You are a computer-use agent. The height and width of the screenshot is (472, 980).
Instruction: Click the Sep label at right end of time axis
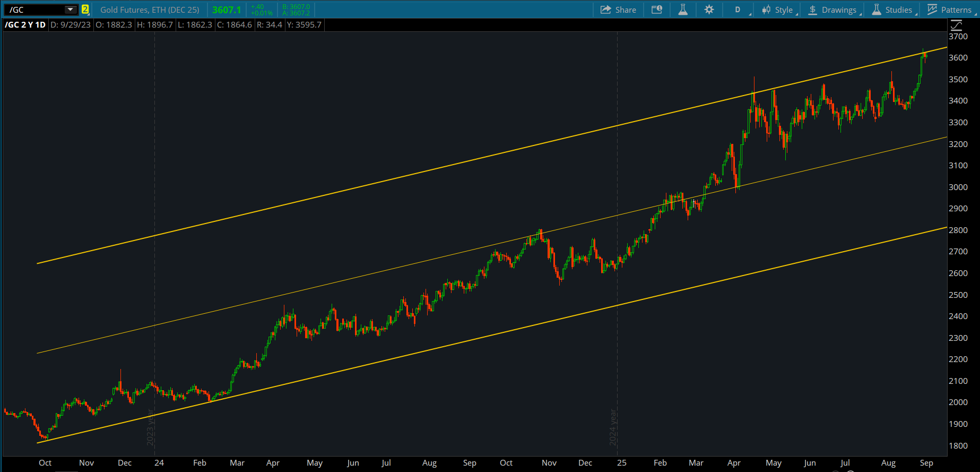(x=926, y=462)
